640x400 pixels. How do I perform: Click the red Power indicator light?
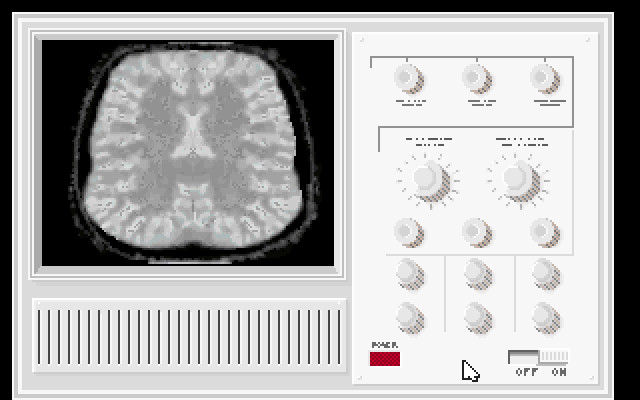click(385, 358)
